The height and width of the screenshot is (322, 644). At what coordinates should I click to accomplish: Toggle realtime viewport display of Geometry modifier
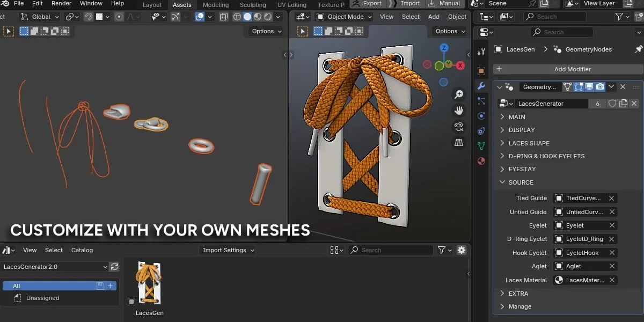click(x=589, y=86)
